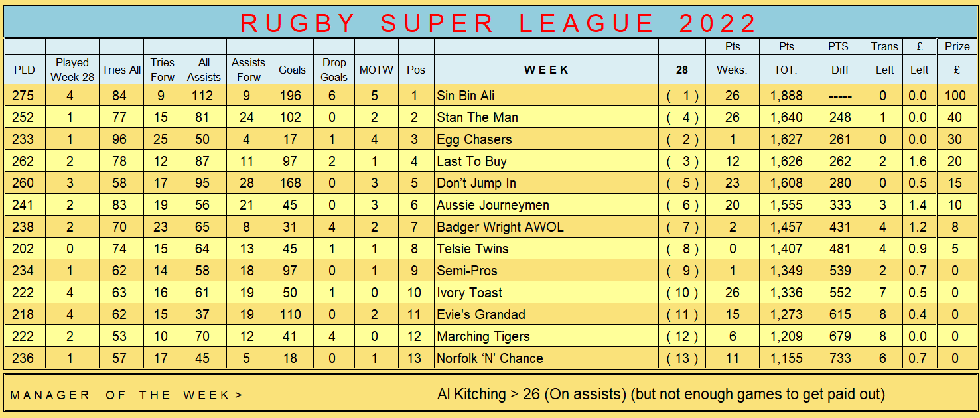Click the Egg Chasers team row
Screen dimensions: 980x418
490,139
